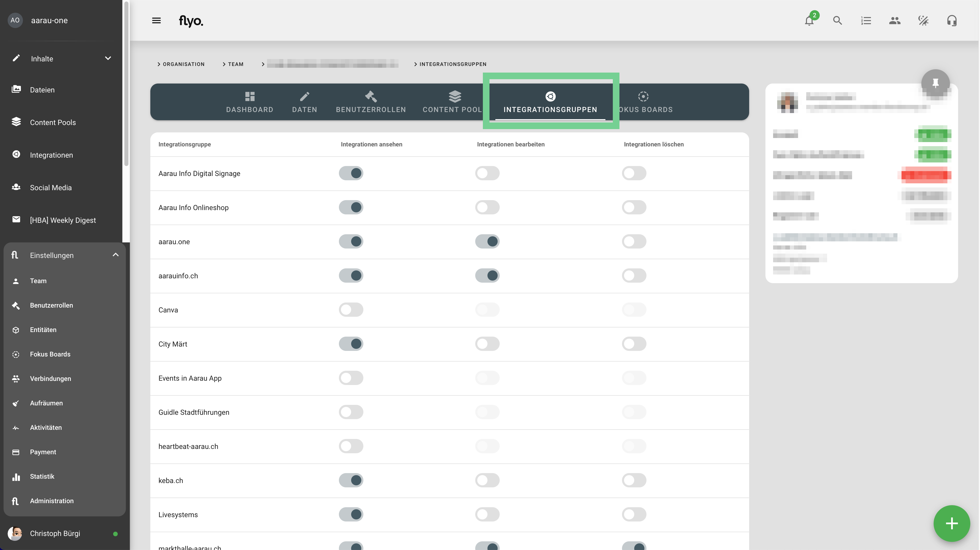The image size is (980, 550).
Task: Enable delete toggle for aarau.one
Action: click(634, 241)
